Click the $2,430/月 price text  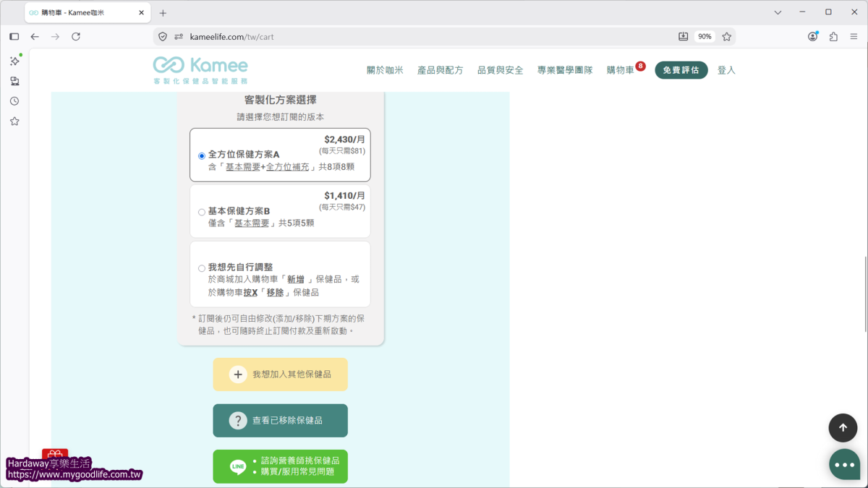[344, 140]
